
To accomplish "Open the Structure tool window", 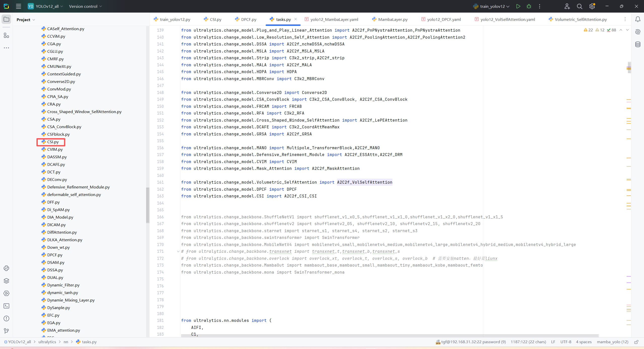I will coord(6,35).
